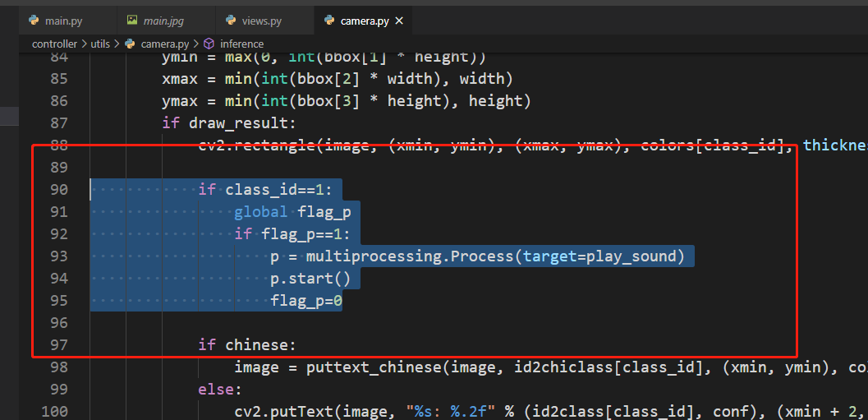Click the cube symbol icon beside inference

tap(209, 44)
